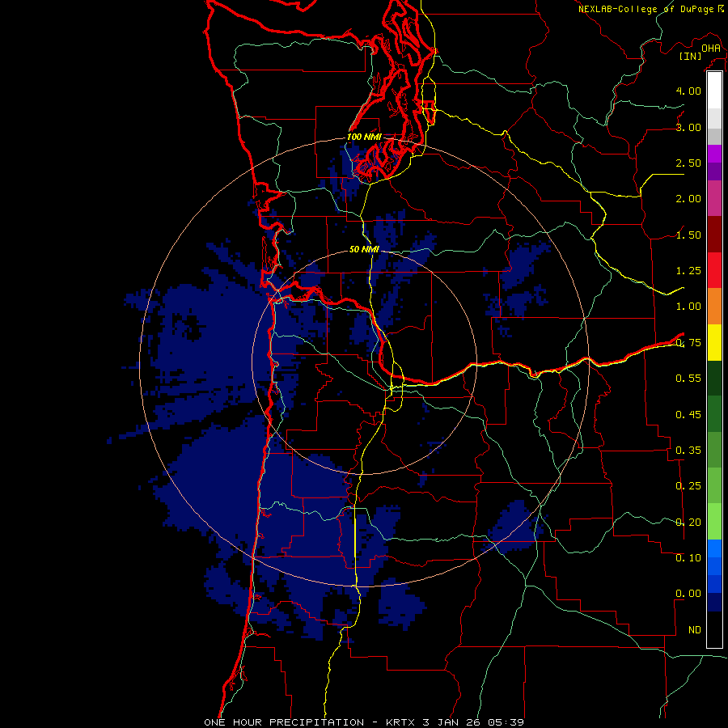Click the 4.00 legend value
Viewport: 728px width, 728px height.
[x=688, y=91]
